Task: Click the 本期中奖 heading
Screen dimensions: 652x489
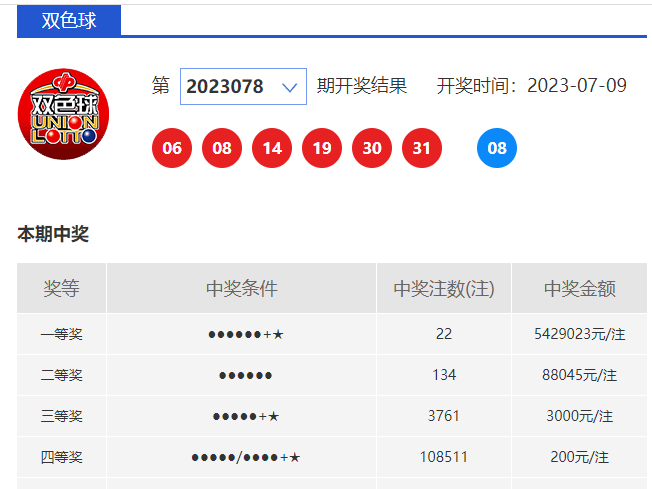Action: tap(53, 234)
